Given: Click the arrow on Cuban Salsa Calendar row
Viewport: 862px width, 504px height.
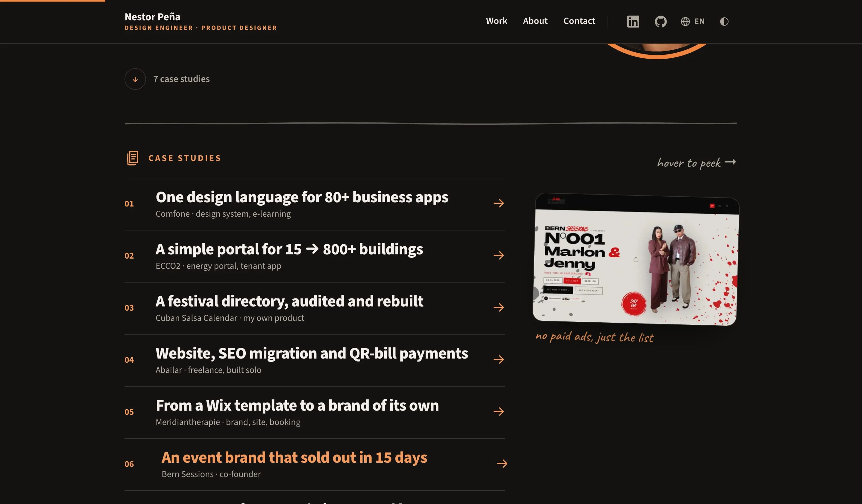Looking at the screenshot, I should click(499, 307).
